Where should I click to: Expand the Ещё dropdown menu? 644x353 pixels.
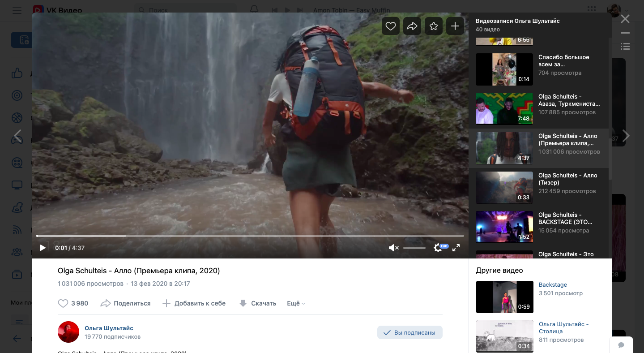click(296, 303)
